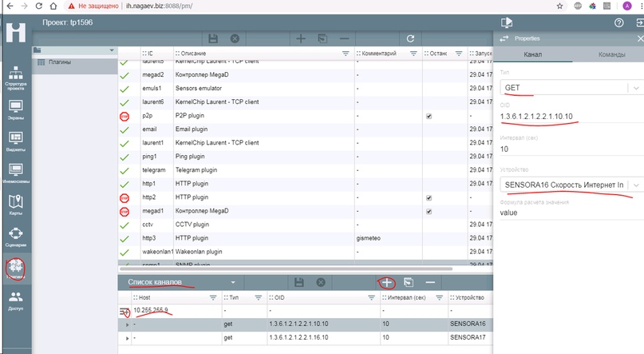Select the cctv plugin row

305,225
